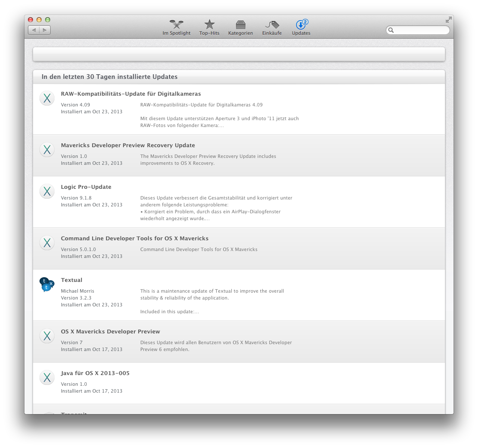Open the Textual app icon

point(47,285)
